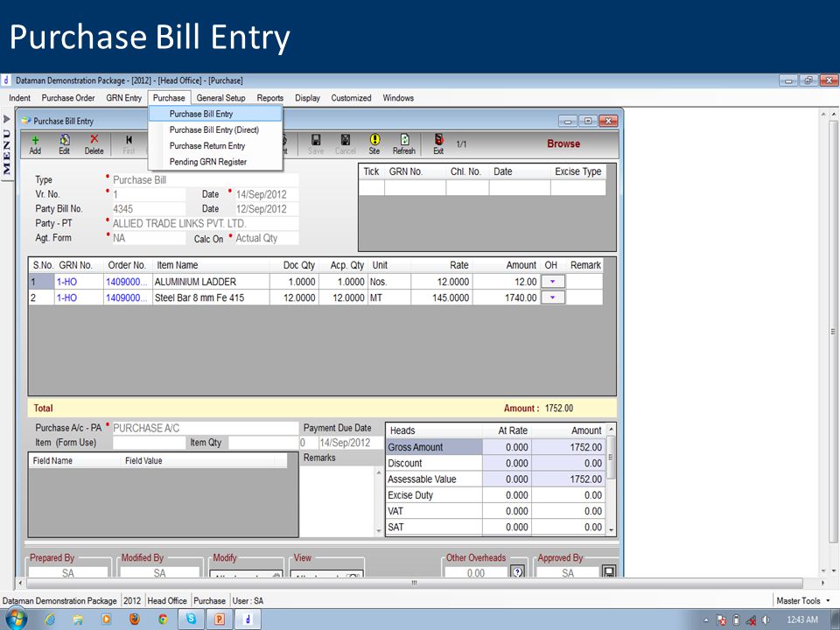840x630 pixels.
Task: Click the Calc On field Actual Qty
Action: pos(266,238)
